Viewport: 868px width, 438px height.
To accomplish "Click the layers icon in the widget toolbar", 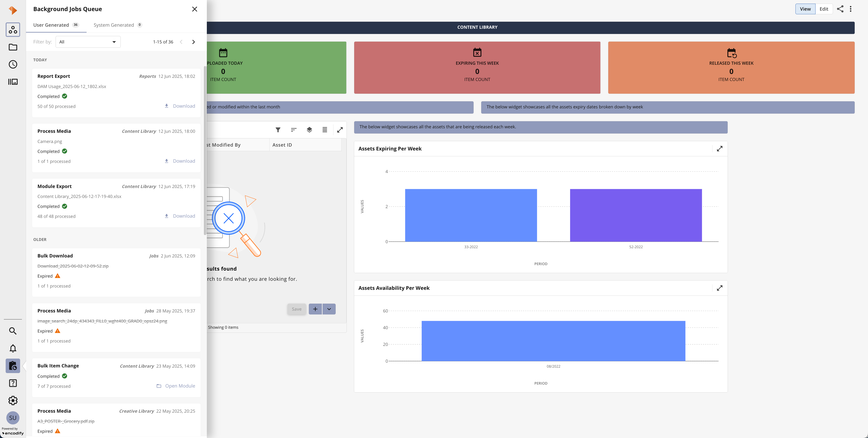I will (x=309, y=130).
